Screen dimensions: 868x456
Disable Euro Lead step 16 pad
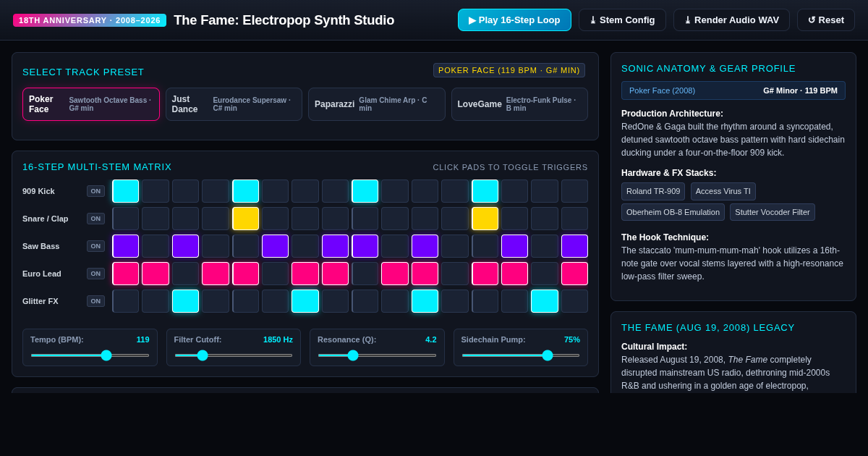pos(574,274)
